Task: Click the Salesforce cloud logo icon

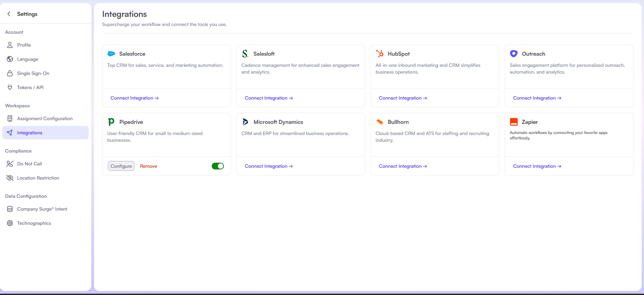Action: [x=111, y=54]
